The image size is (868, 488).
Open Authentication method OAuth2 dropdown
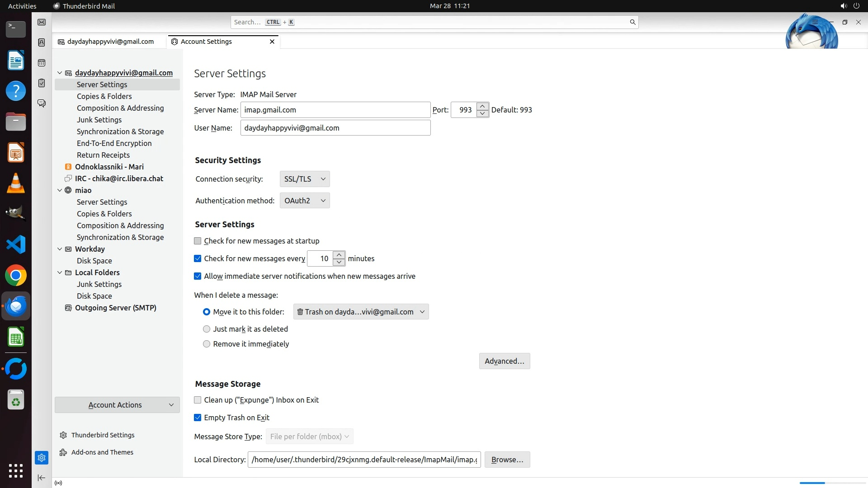[305, 201]
